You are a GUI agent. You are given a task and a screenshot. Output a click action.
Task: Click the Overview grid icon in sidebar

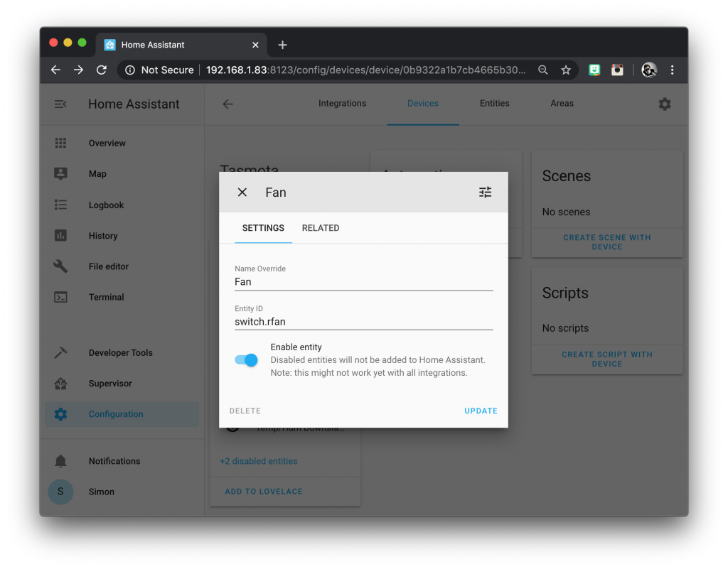pyautogui.click(x=60, y=143)
